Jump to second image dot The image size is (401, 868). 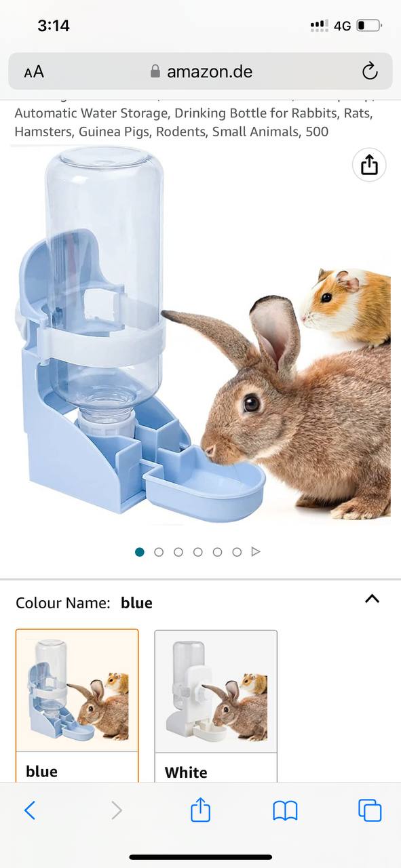tap(159, 552)
